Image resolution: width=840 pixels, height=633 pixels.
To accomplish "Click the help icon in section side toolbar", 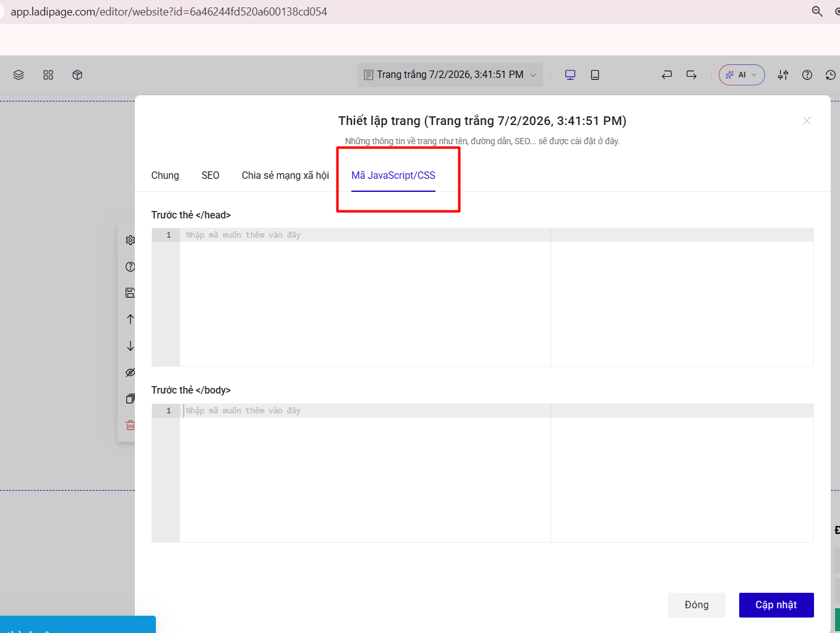I will coord(130,267).
